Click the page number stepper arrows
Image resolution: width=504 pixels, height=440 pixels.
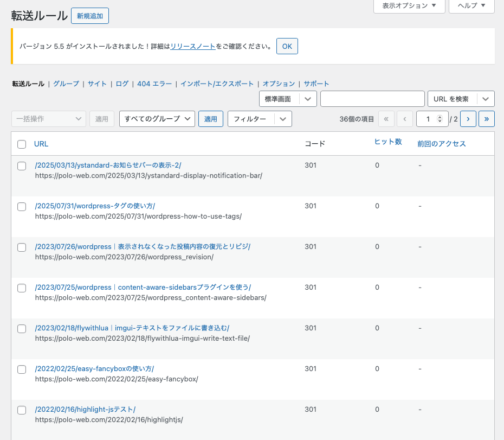click(x=440, y=119)
